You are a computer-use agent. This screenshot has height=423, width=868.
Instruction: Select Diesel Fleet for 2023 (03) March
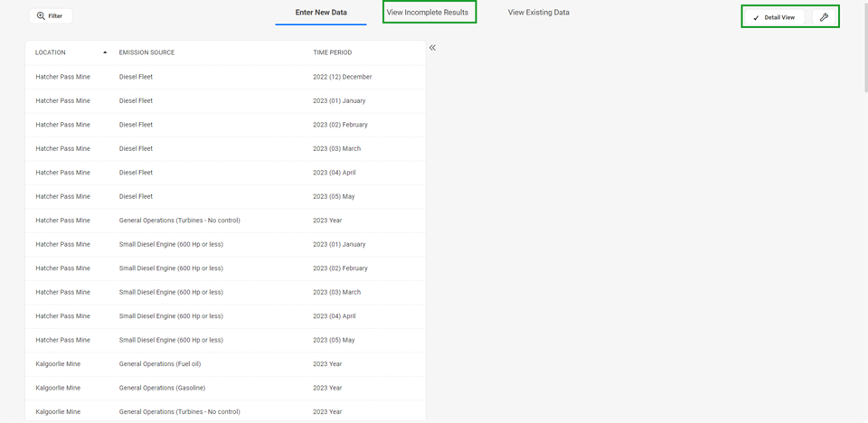tap(225, 148)
